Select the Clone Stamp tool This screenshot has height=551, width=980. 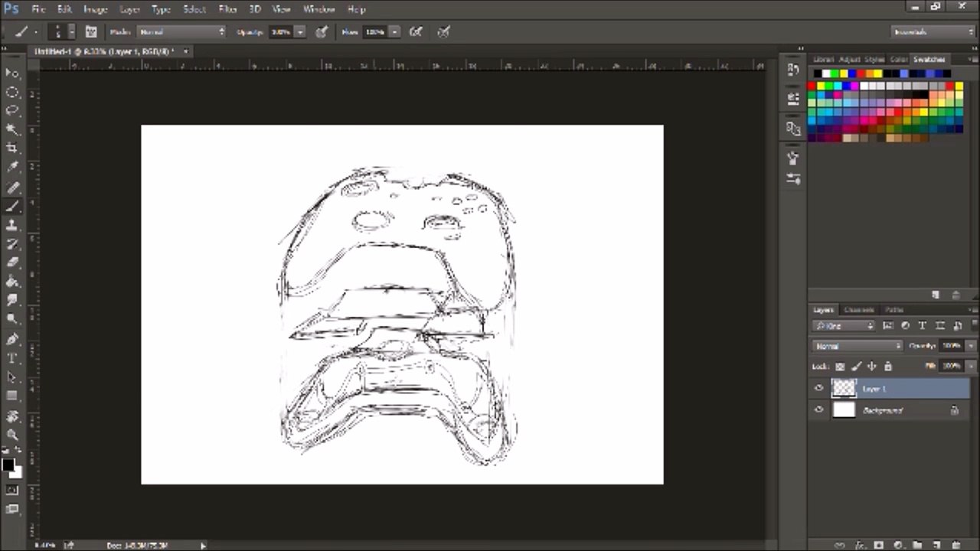coord(12,225)
